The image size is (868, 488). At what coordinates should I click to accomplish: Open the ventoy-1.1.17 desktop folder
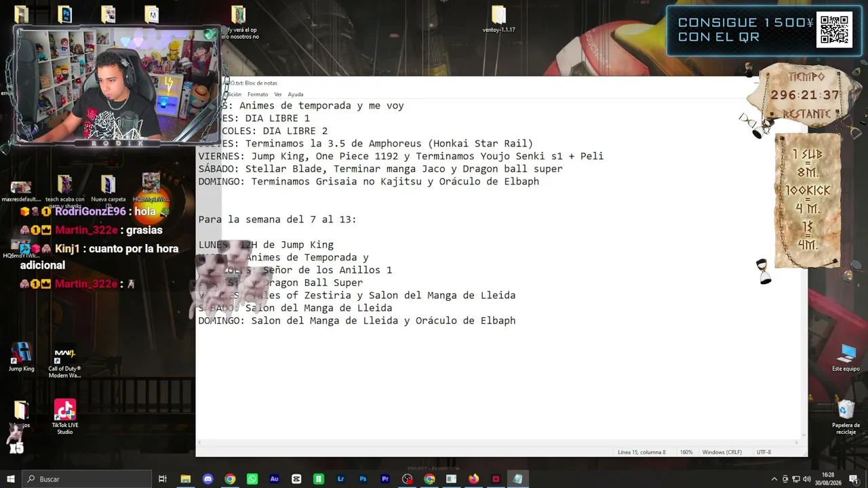(498, 19)
